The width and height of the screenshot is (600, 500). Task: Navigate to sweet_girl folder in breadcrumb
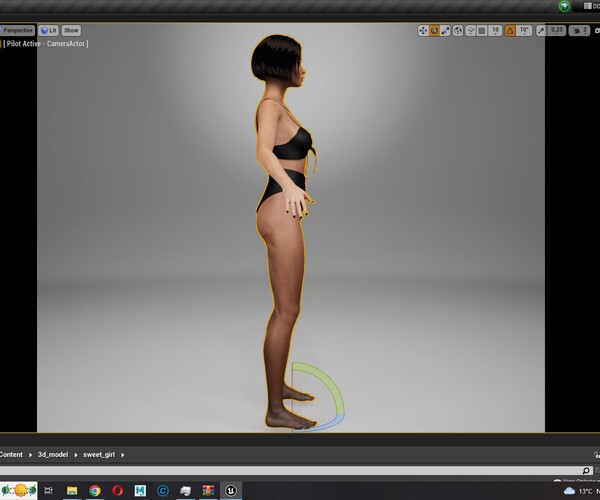click(99, 454)
